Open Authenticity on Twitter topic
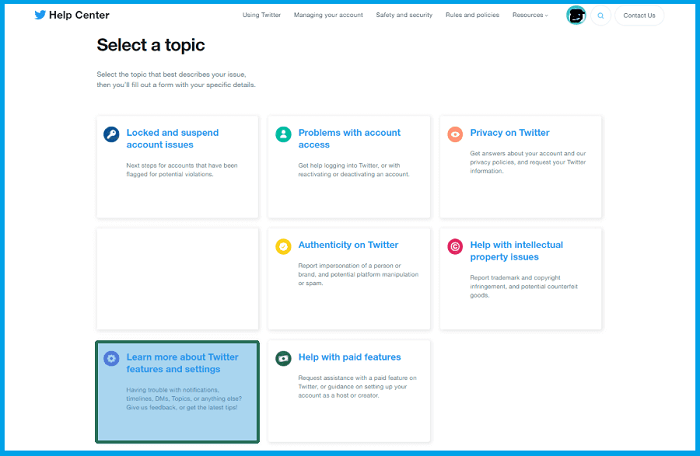The width and height of the screenshot is (700, 456). 348,245
